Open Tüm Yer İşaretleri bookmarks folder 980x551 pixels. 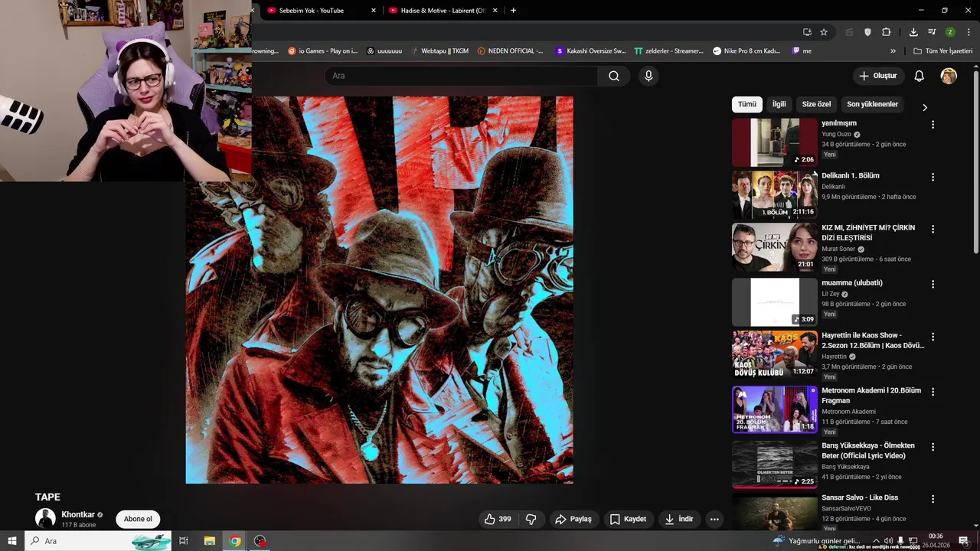[942, 51]
